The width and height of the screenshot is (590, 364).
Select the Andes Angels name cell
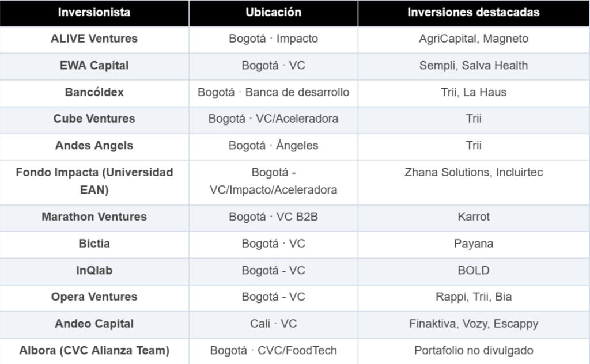[x=94, y=146]
